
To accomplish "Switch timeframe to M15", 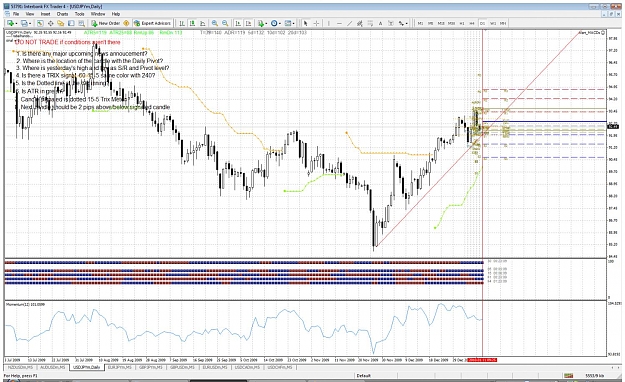I will (441, 23).
